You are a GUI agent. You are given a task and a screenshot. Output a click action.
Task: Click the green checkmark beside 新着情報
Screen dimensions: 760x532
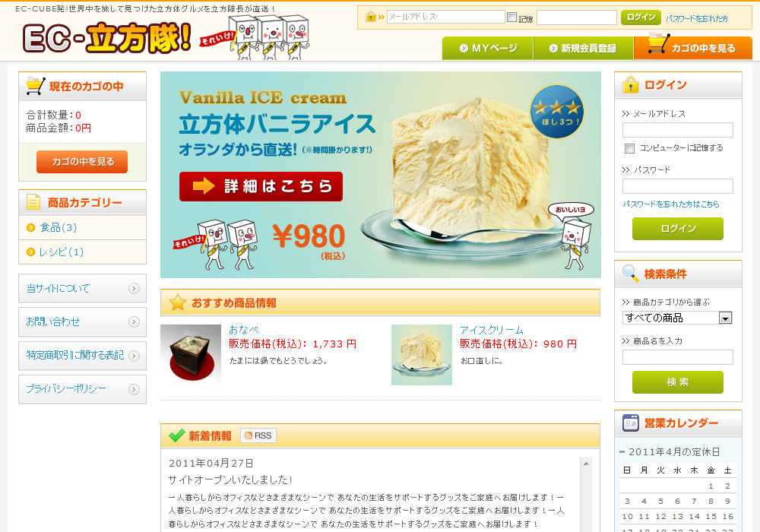(x=176, y=435)
